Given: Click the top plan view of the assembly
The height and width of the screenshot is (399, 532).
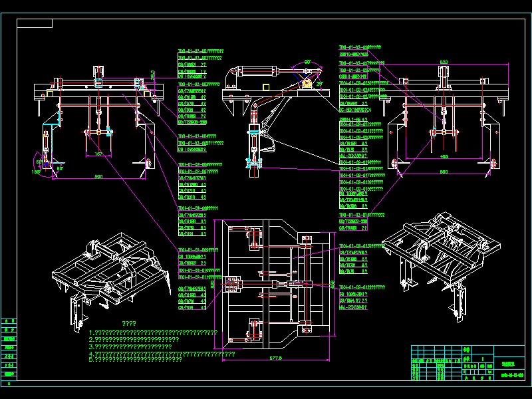Looking at the screenshot, I should tap(275, 285).
